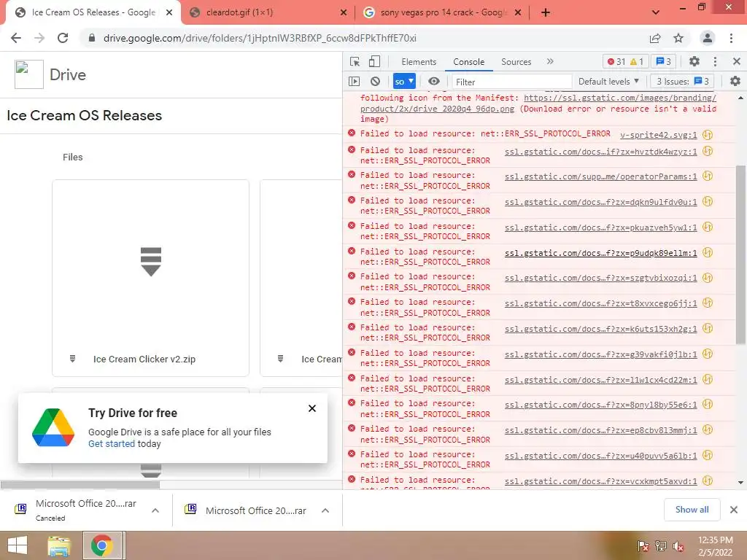This screenshot has width=747, height=560.
Task: Go back using browser back arrow
Action: pyautogui.click(x=16, y=38)
